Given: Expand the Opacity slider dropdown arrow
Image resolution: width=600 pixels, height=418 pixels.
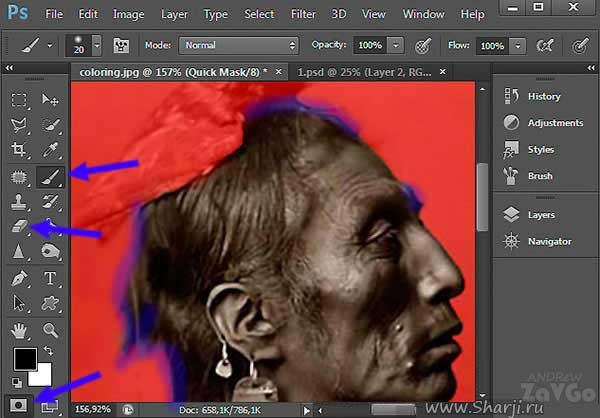Looking at the screenshot, I should point(397,46).
